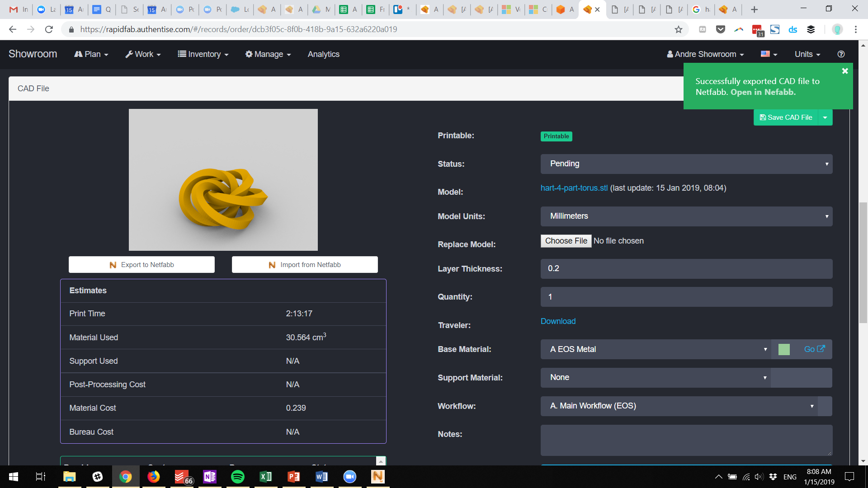Open the Model Units Millimeters dropdown
This screenshot has width=868, height=488.
(686, 216)
